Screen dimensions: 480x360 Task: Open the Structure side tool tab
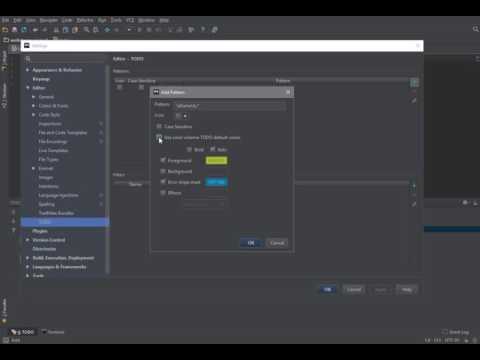pyautogui.click(x=4, y=96)
